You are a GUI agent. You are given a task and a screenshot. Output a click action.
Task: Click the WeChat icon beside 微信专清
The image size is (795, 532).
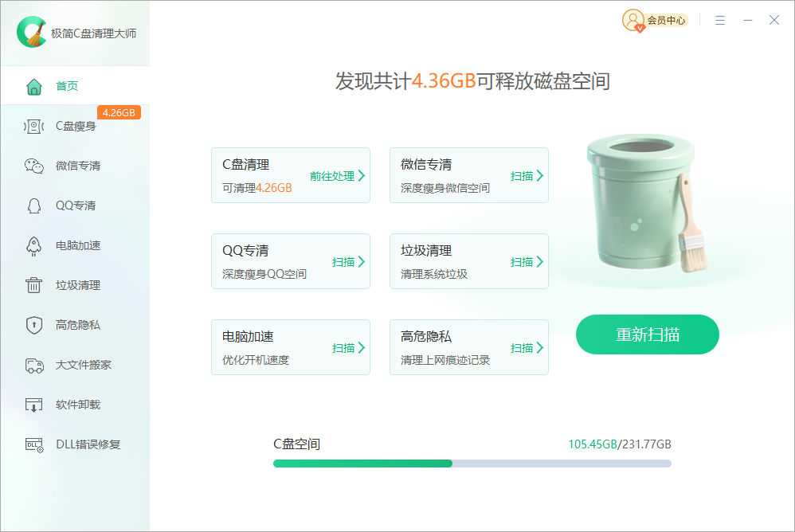[x=34, y=166]
